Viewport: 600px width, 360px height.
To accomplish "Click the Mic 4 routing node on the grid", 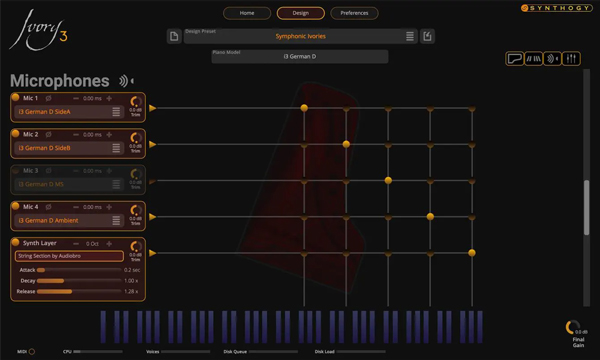I will click(x=430, y=217).
